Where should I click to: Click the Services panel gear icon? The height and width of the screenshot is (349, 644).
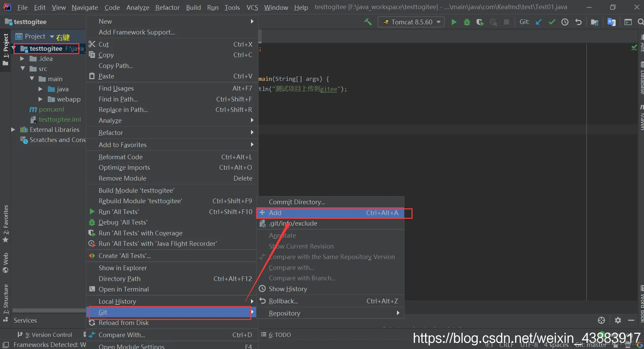tap(618, 320)
